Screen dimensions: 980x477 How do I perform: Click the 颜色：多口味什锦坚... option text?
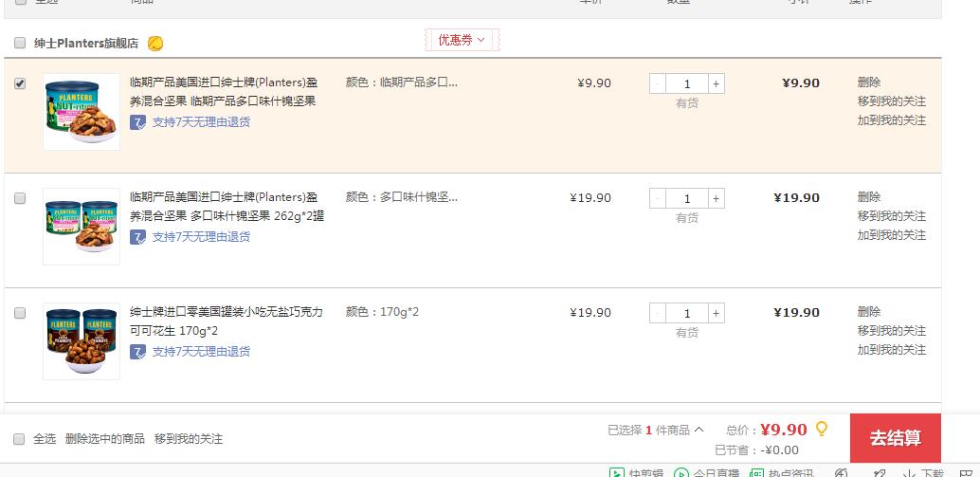pos(401,197)
